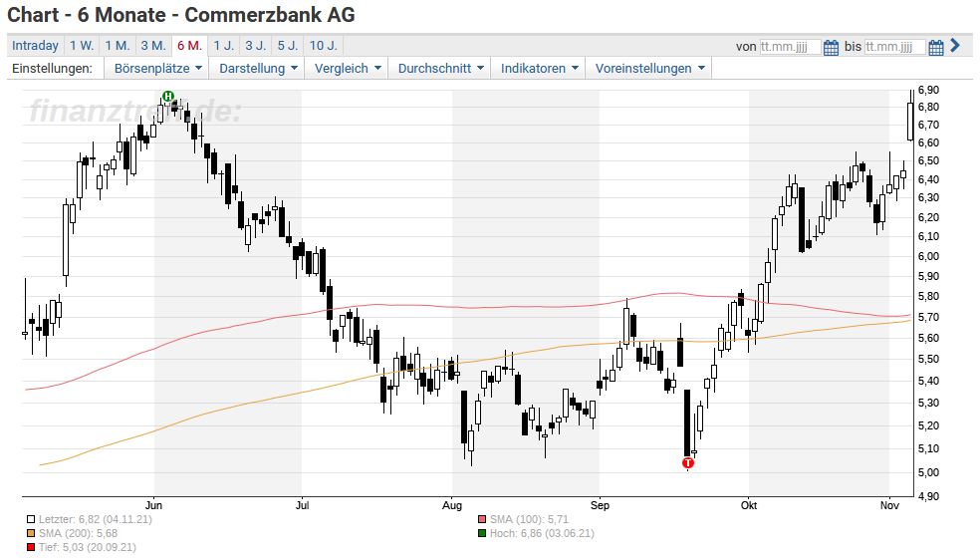The height and width of the screenshot is (560, 980).
Task: Expand the Durchschnitt dropdown
Action: coord(440,68)
